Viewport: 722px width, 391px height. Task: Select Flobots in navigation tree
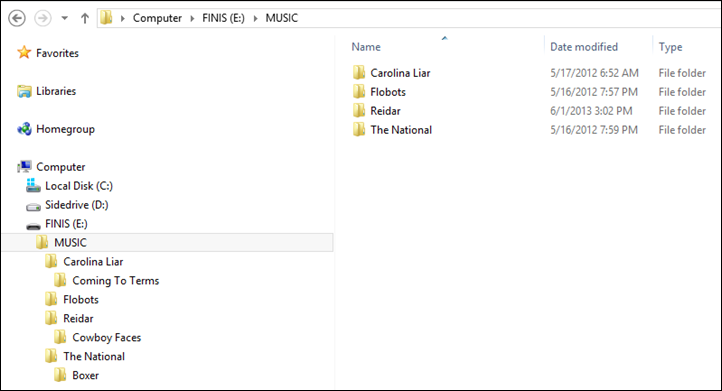click(x=81, y=299)
